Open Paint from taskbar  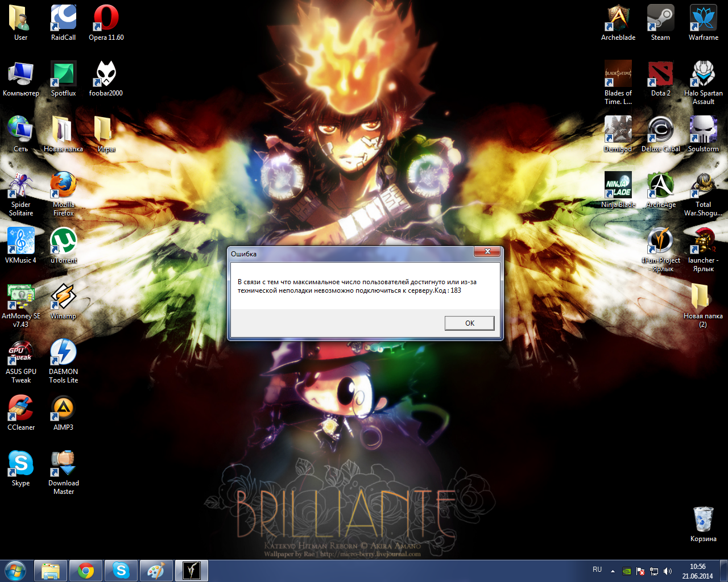click(x=156, y=571)
